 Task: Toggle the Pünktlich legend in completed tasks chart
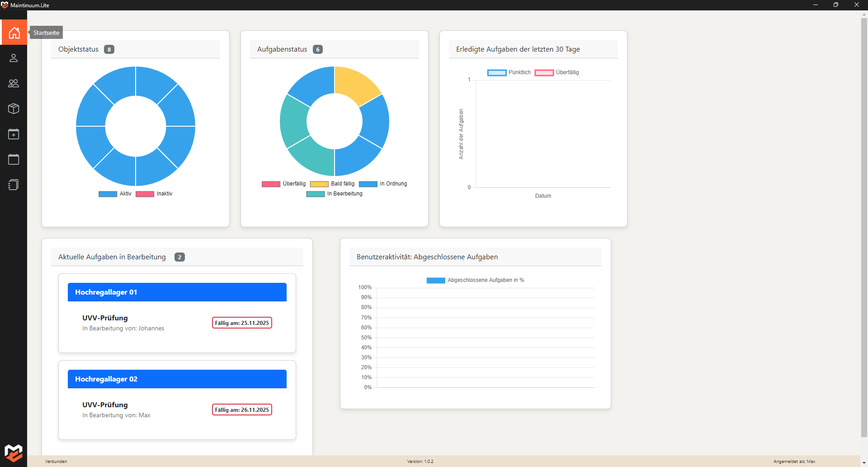pos(509,72)
